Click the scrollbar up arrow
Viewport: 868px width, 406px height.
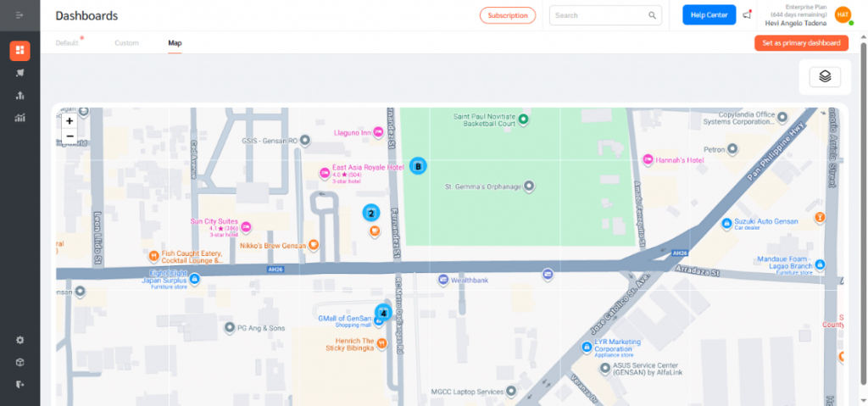click(x=864, y=37)
